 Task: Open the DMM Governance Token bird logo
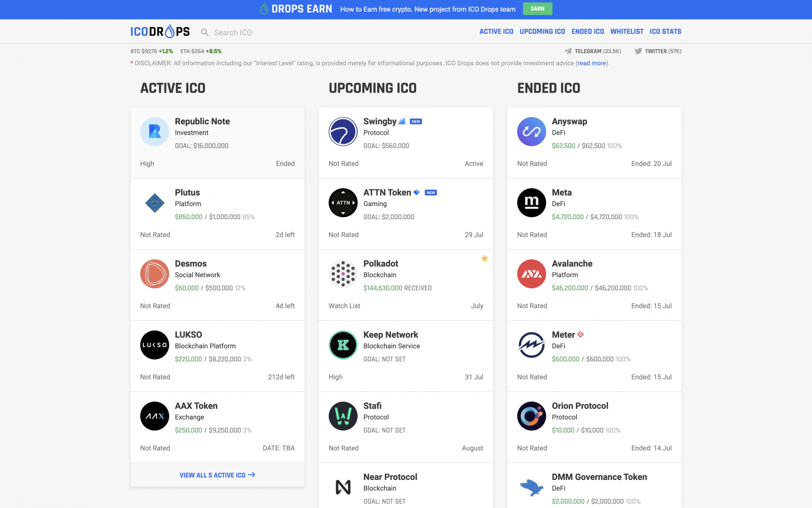coord(531,487)
